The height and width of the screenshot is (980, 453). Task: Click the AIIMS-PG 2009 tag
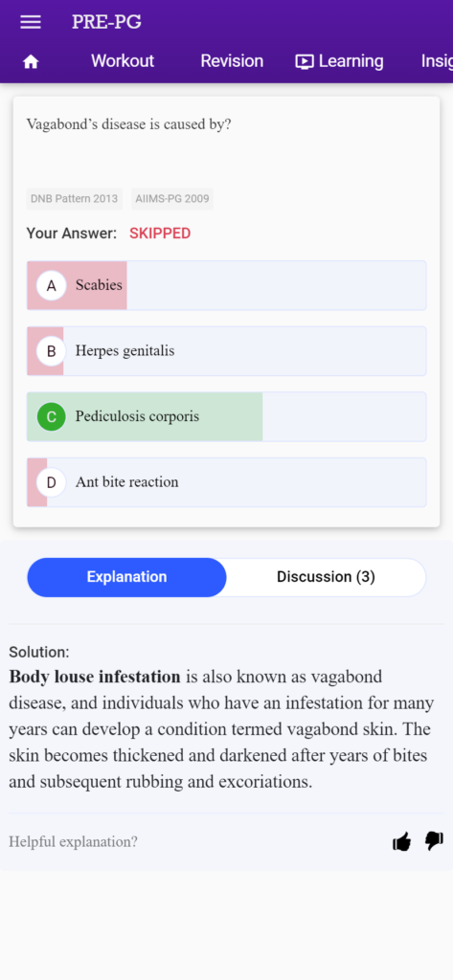click(172, 199)
